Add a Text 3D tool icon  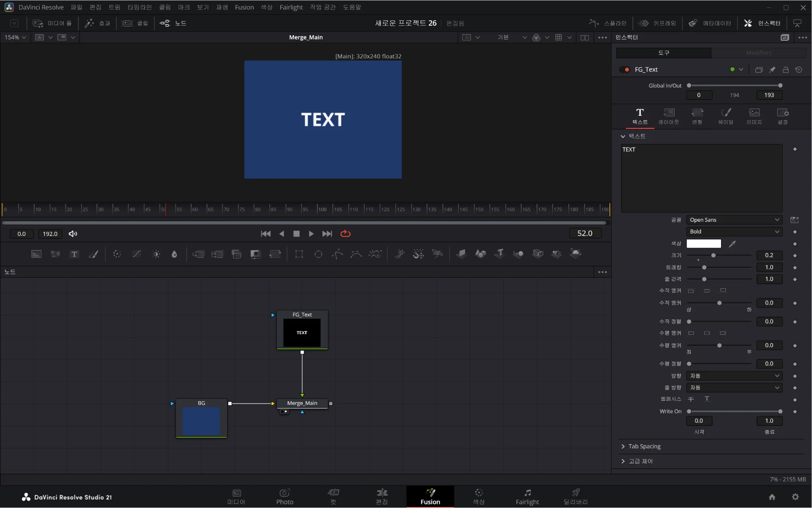pos(500,254)
